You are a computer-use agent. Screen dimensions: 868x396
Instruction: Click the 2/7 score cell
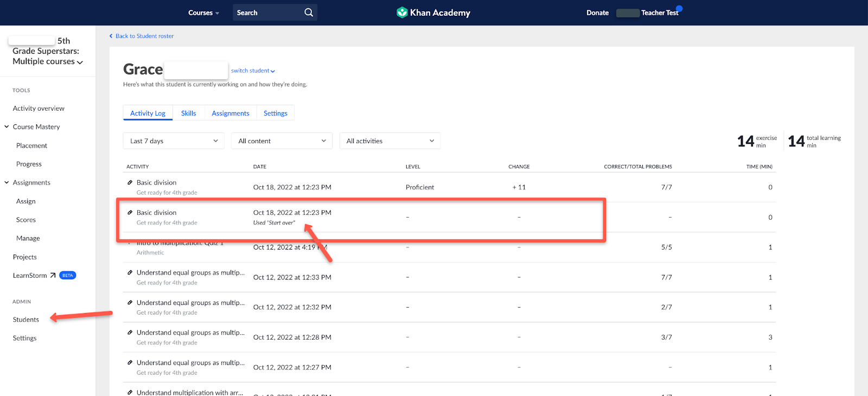(666, 307)
